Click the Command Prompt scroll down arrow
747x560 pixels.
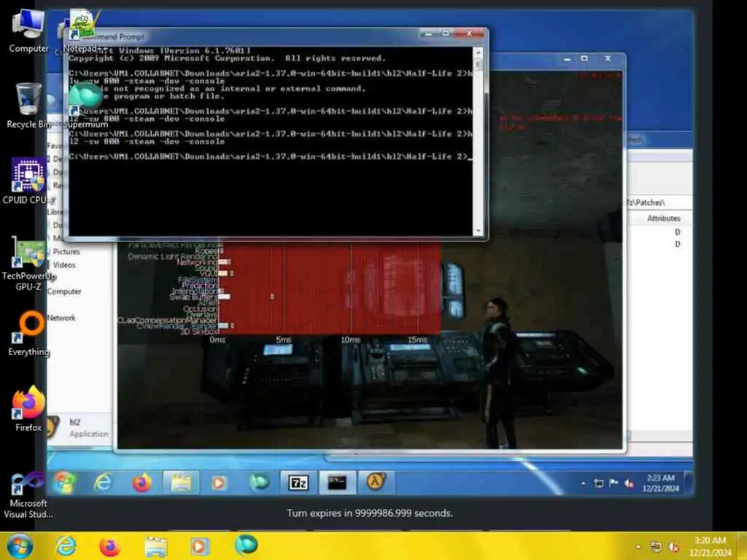479,231
